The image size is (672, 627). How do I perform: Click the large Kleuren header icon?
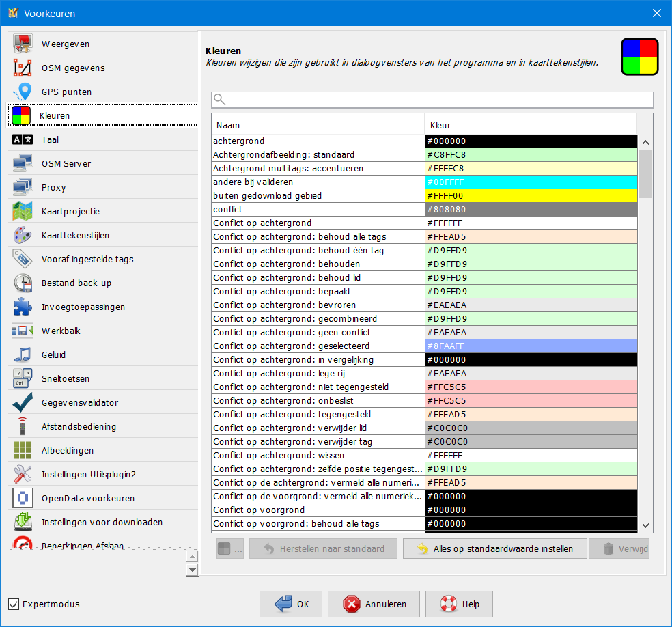coord(639,57)
